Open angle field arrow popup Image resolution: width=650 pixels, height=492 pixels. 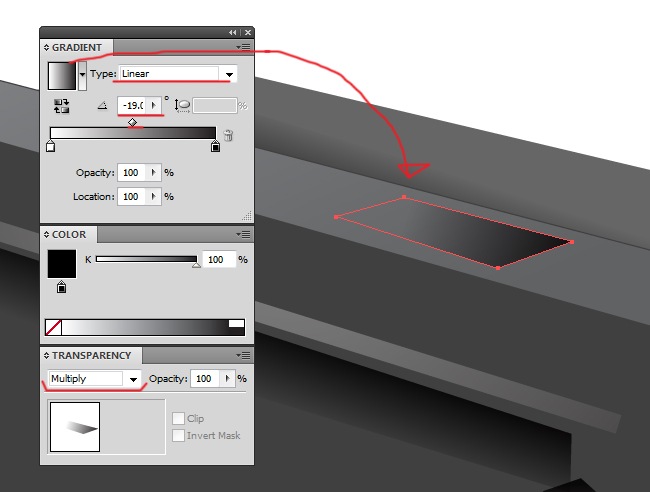[153, 105]
